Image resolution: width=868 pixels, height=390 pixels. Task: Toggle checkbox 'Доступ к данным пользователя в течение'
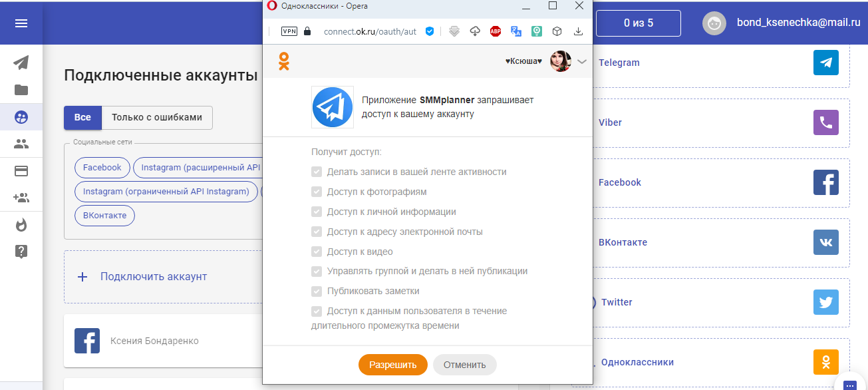[x=317, y=311]
